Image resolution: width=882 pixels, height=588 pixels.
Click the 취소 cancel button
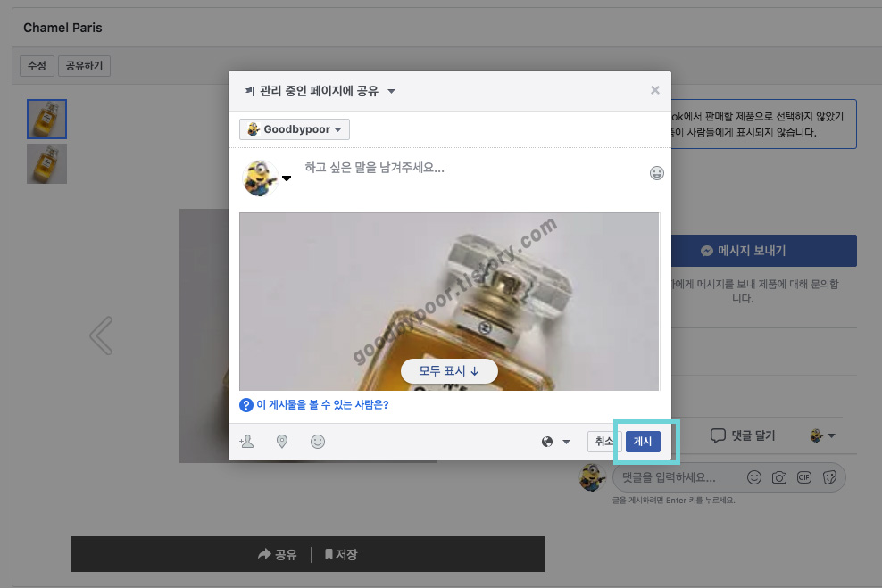coord(604,442)
